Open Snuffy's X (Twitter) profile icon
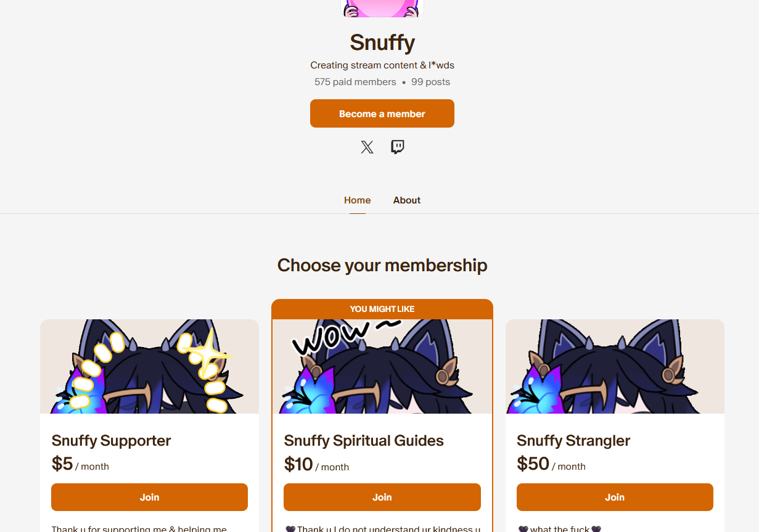The width and height of the screenshot is (759, 532). coord(367,147)
